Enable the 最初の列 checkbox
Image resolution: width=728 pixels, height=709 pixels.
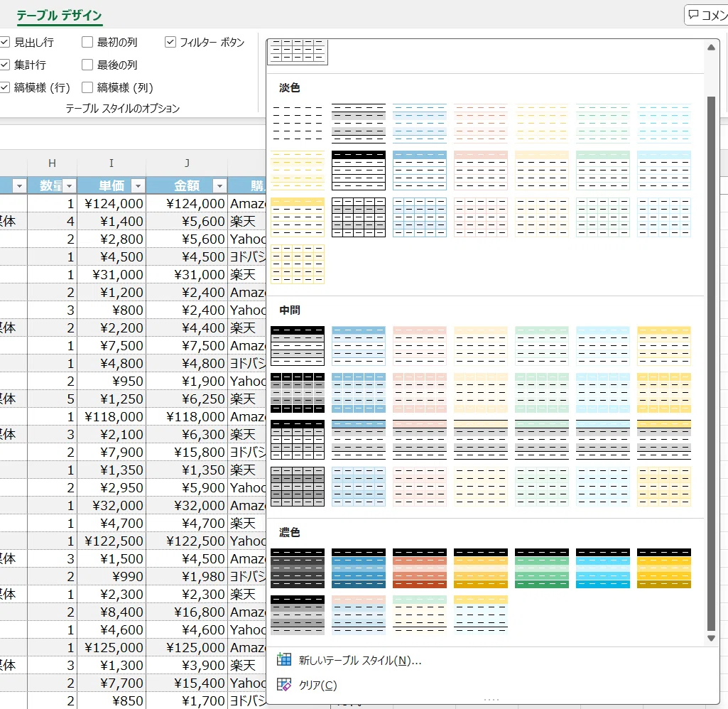coord(87,42)
